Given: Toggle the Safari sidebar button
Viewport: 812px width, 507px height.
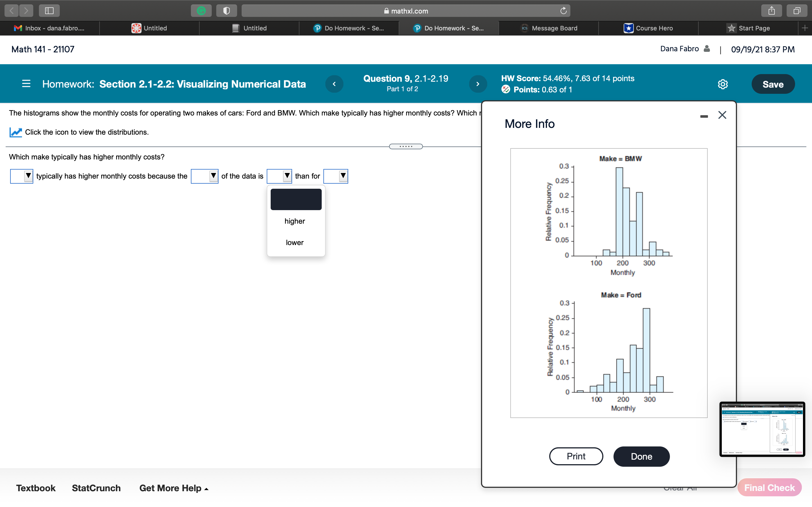Looking at the screenshot, I should tap(49, 11).
